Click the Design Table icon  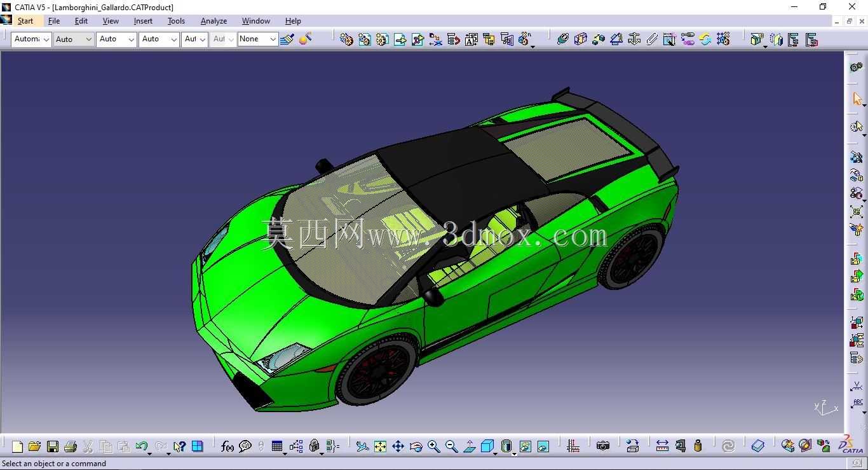(277, 446)
